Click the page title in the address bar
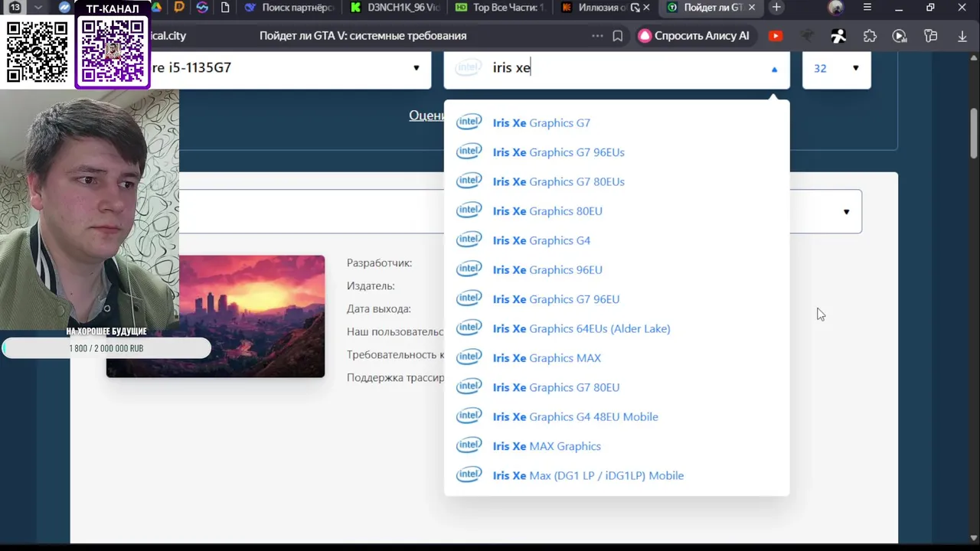 point(363,36)
